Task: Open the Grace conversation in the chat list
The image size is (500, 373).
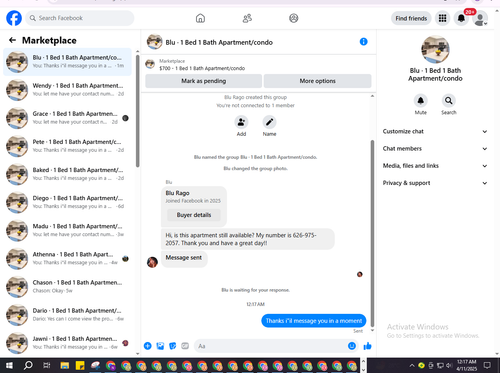Action: pyautogui.click(x=68, y=118)
